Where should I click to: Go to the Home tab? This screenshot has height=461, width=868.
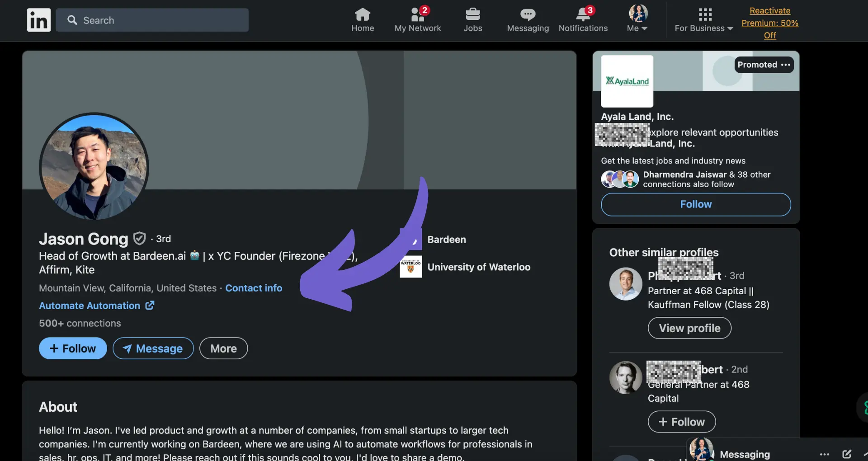click(363, 20)
